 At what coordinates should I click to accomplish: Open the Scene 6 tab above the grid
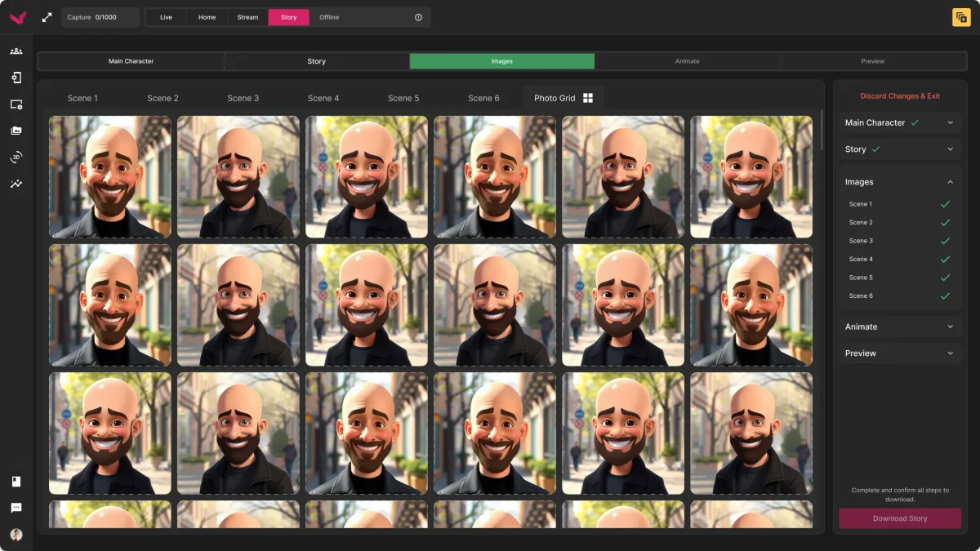point(483,98)
